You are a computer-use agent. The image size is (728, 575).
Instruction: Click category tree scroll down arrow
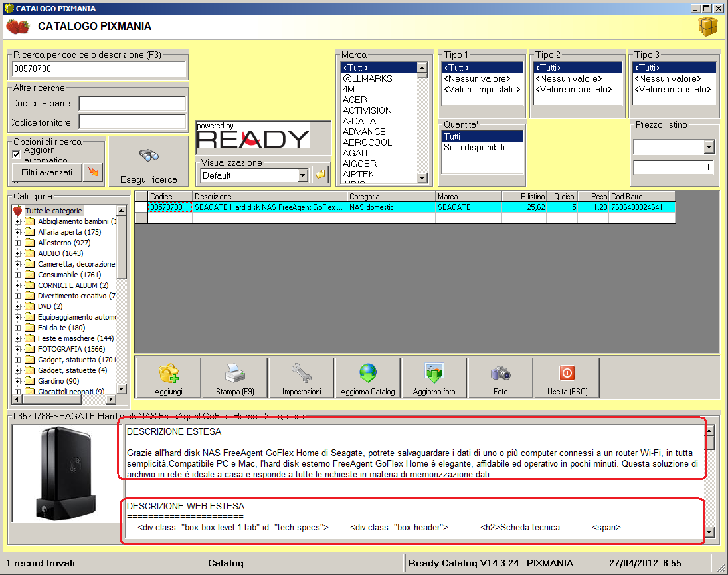point(121,389)
